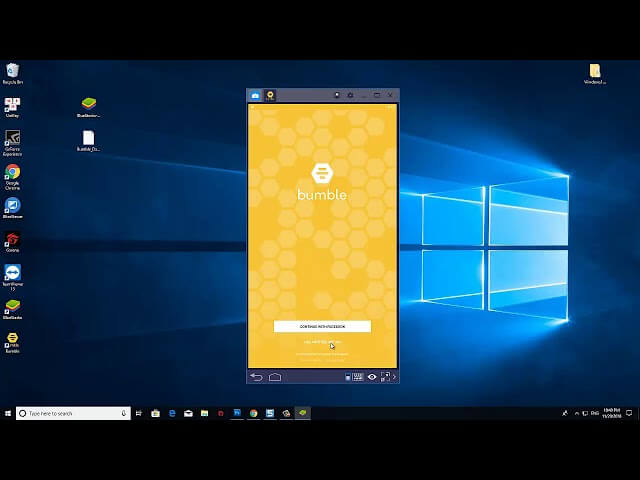The width and height of the screenshot is (640, 480).
Task: Select the Windows folder on the desktop
Action: click(595, 74)
